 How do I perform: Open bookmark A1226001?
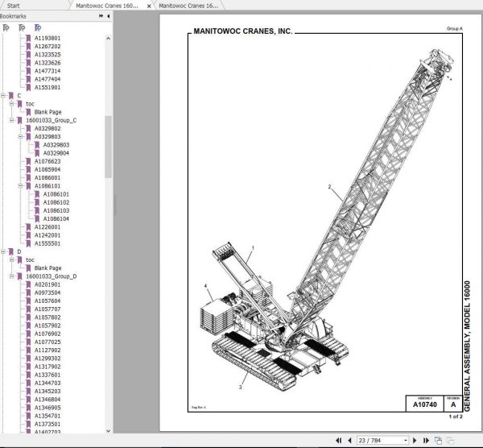click(47, 227)
